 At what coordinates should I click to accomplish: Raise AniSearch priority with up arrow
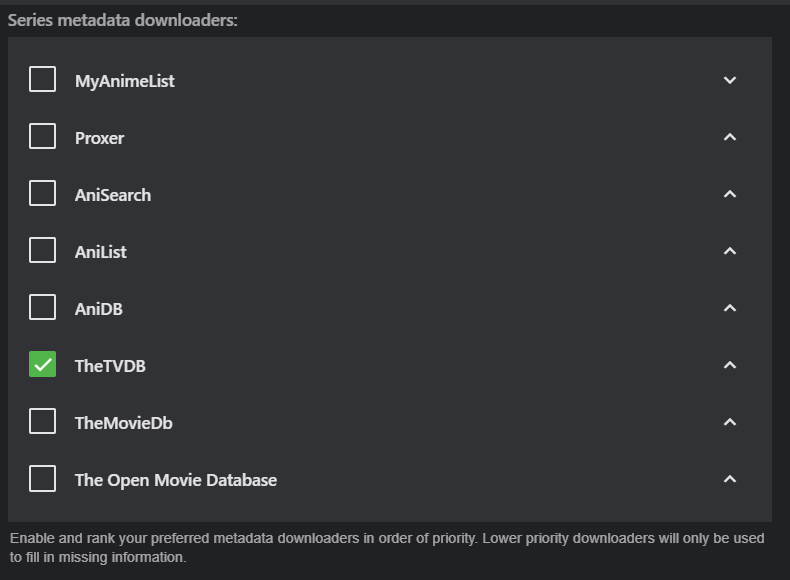pyautogui.click(x=730, y=194)
